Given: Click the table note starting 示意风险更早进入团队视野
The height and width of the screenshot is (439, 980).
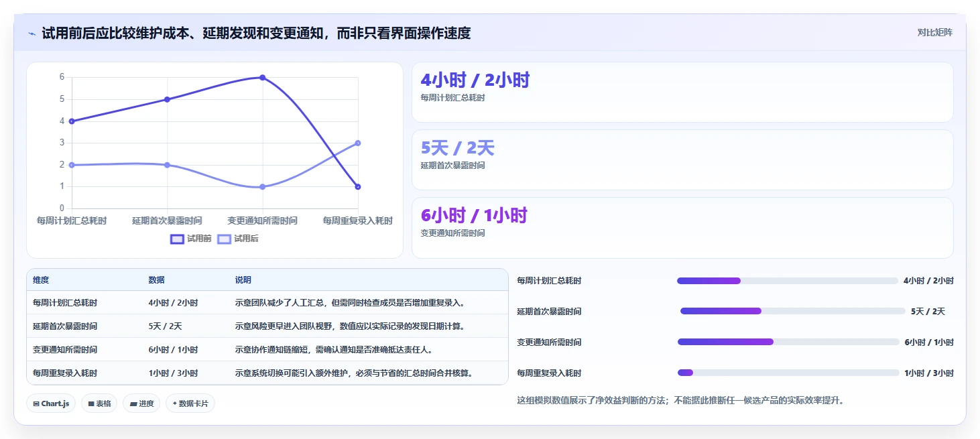Looking at the screenshot, I should pyautogui.click(x=351, y=326).
